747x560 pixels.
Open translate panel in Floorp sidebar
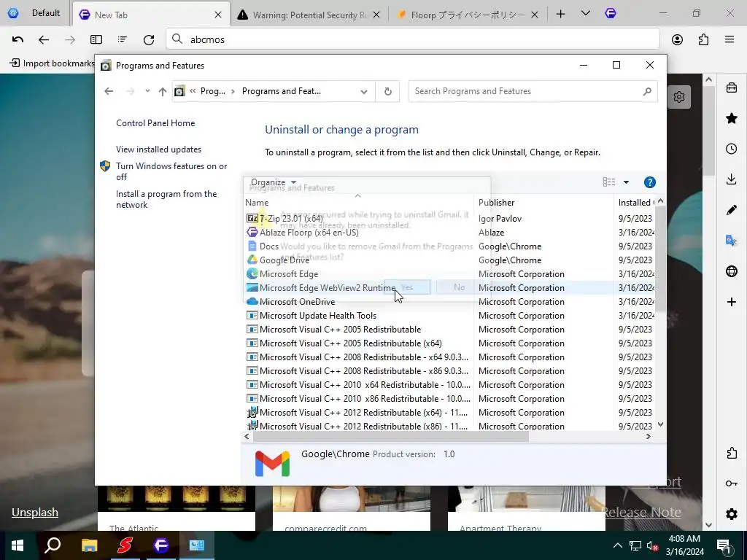[731, 241]
